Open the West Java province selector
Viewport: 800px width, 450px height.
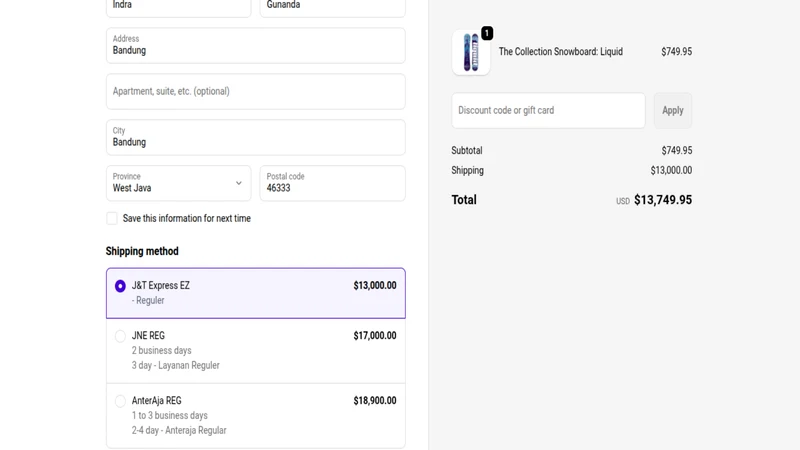[179, 183]
